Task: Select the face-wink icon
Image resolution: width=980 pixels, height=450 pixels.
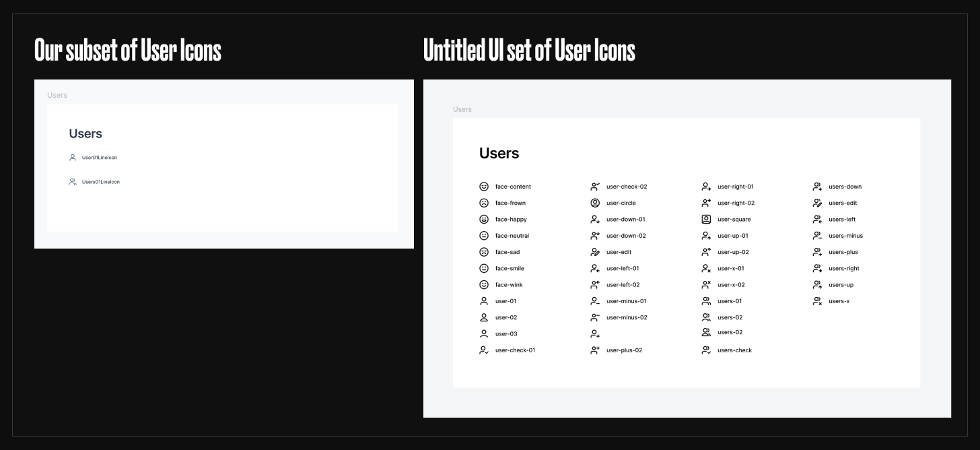Action: 483,285
